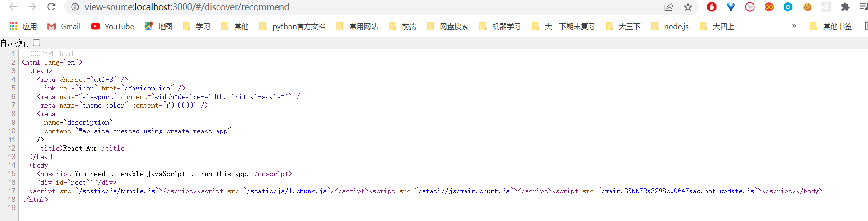Open the pink circular extension icon
Viewport: 868px width, 221px height.
click(750, 7)
